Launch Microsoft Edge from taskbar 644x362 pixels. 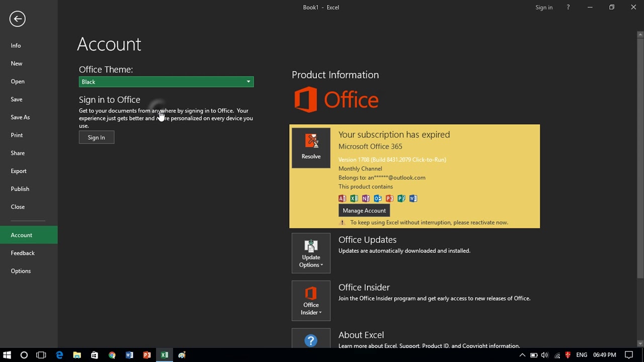pyautogui.click(x=59, y=355)
